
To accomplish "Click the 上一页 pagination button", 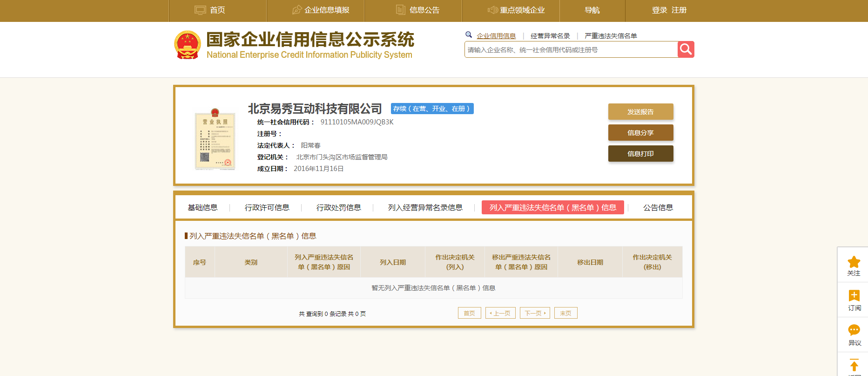I will [x=500, y=313].
